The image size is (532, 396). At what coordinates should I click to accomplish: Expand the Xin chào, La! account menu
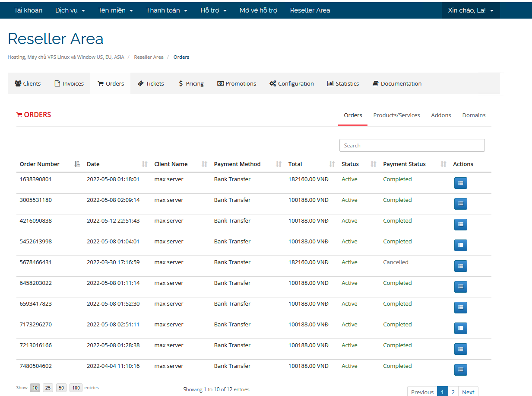point(470,10)
